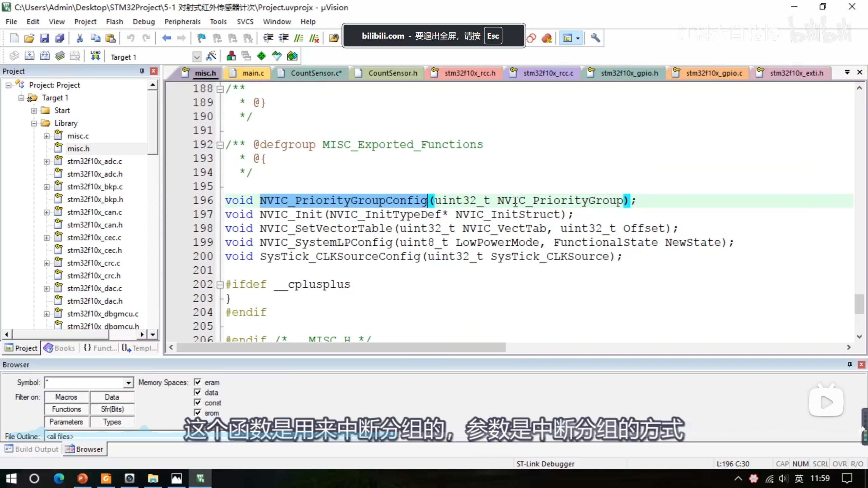Click the editor horizontal scrollbar
The image size is (868, 488).
341,347
